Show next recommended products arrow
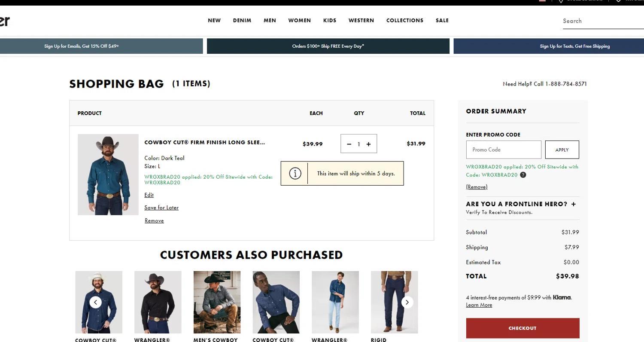The height and width of the screenshot is (342, 644). (407, 302)
